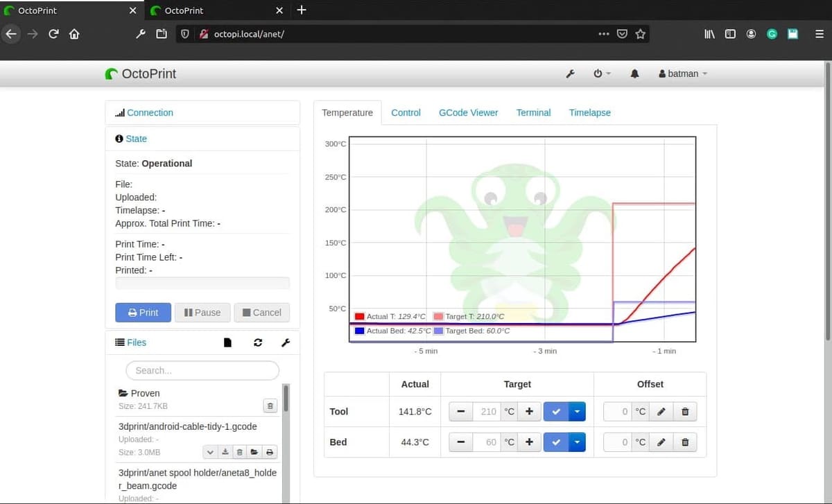The width and height of the screenshot is (832, 504).
Task: Go back in the browser
Action: tap(10, 33)
